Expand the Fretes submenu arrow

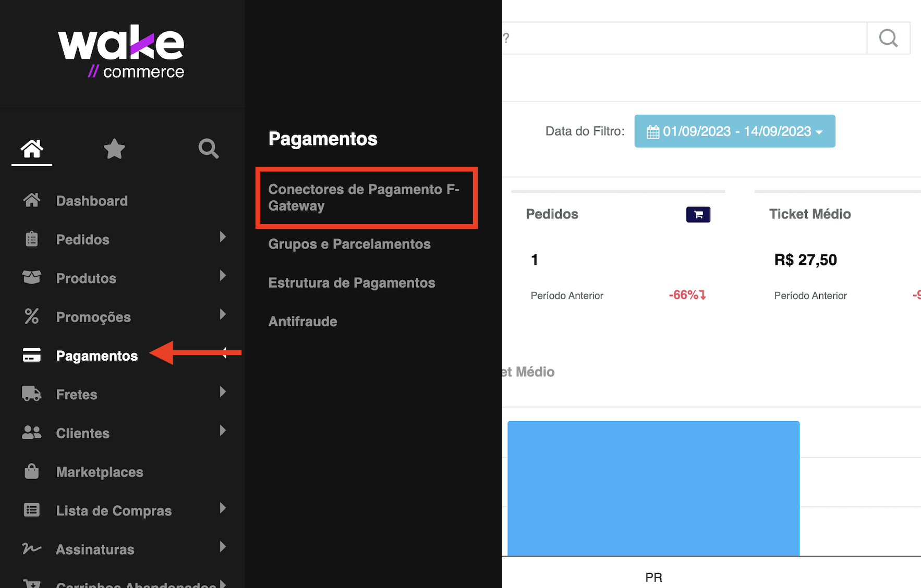223,392
